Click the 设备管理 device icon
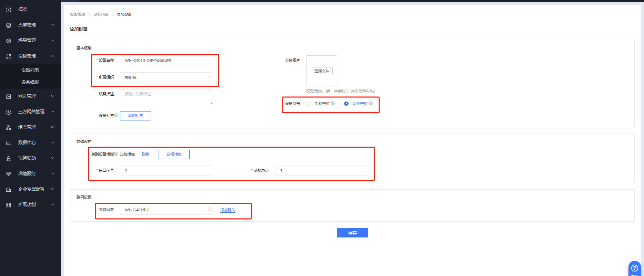The height and width of the screenshot is (276, 644). pyautogui.click(x=9, y=56)
